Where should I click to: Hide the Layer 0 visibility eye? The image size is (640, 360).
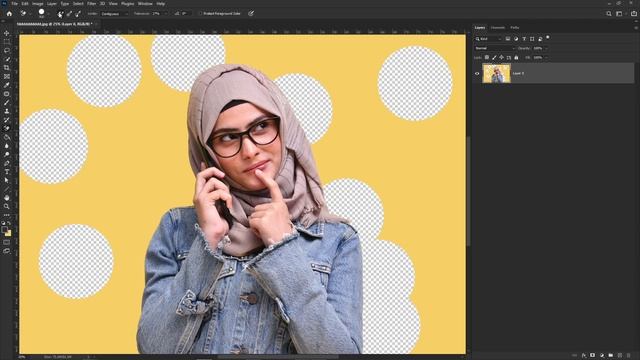(477, 73)
